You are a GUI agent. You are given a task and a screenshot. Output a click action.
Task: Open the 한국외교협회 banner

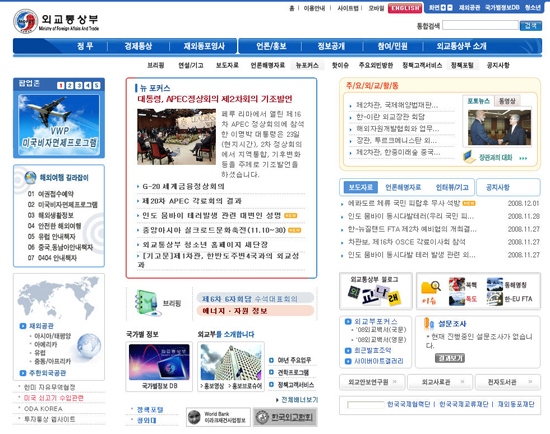click(x=285, y=417)
